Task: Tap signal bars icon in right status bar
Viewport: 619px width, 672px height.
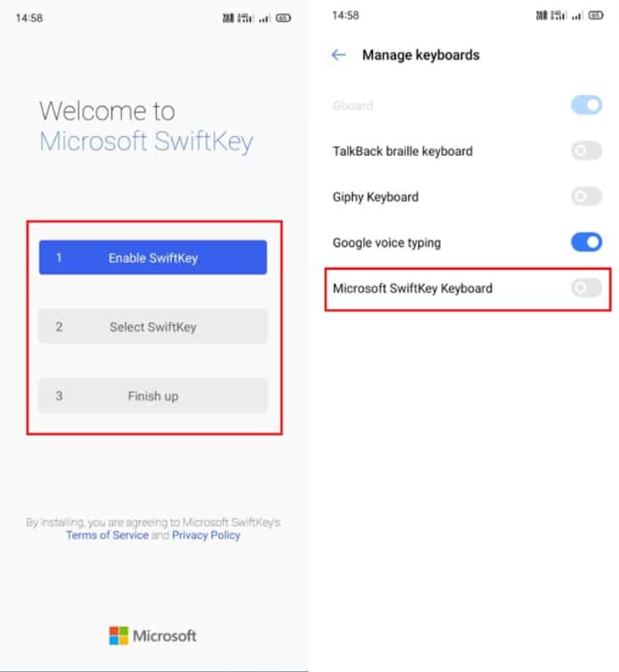Action: pyautogui.click(x=577, y=16)
